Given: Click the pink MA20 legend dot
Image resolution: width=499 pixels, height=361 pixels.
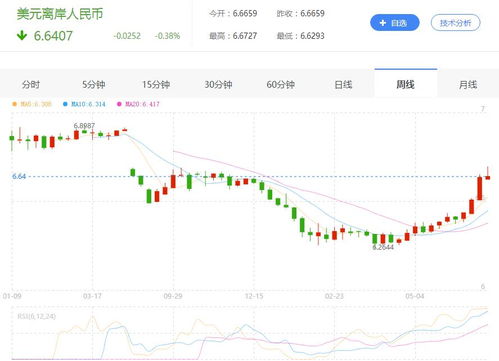Looking at the screenshot, I should (119, 104).
